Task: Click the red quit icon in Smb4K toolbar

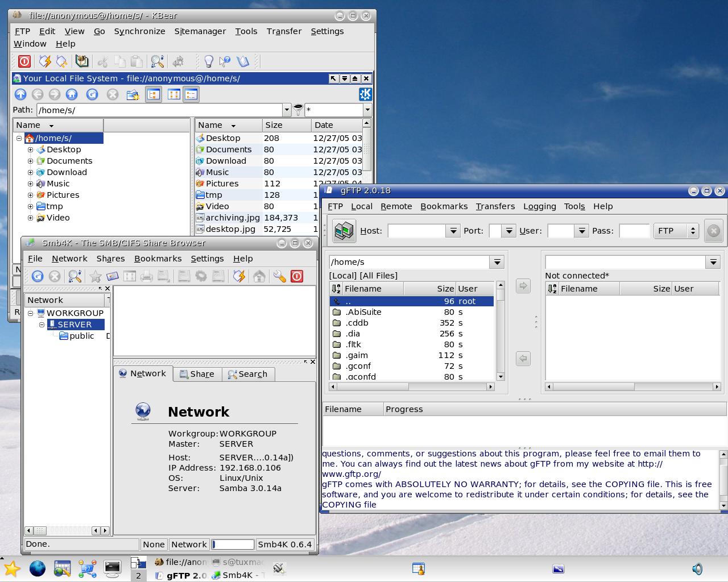Action: [297, 276]
